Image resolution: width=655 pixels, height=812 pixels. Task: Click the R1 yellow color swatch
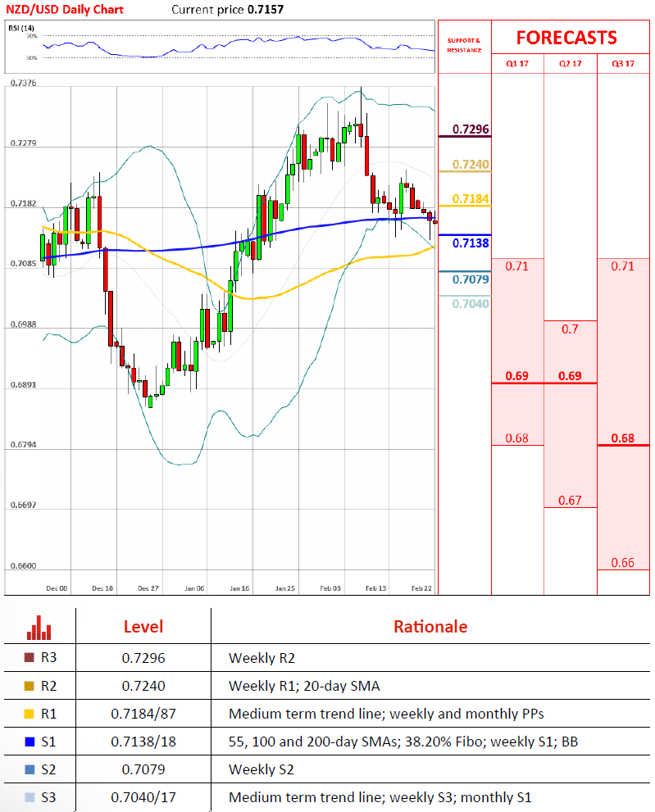pos(30,714)
